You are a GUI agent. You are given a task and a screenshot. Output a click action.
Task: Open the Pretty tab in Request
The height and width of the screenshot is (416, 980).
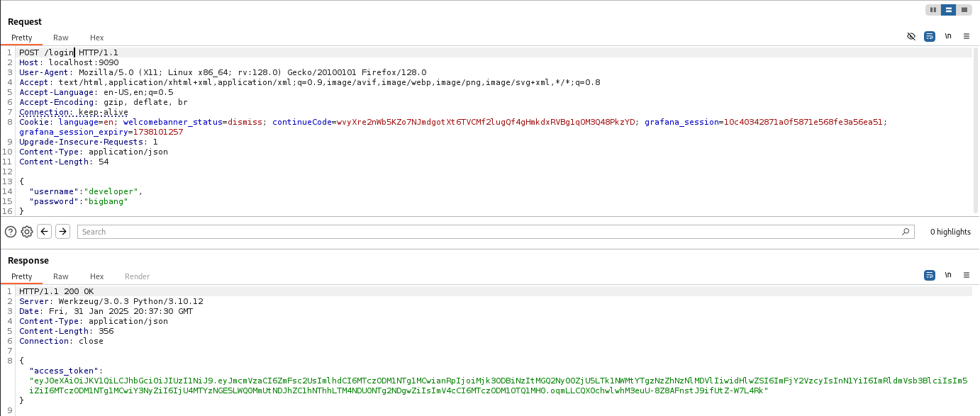[22, 38]
